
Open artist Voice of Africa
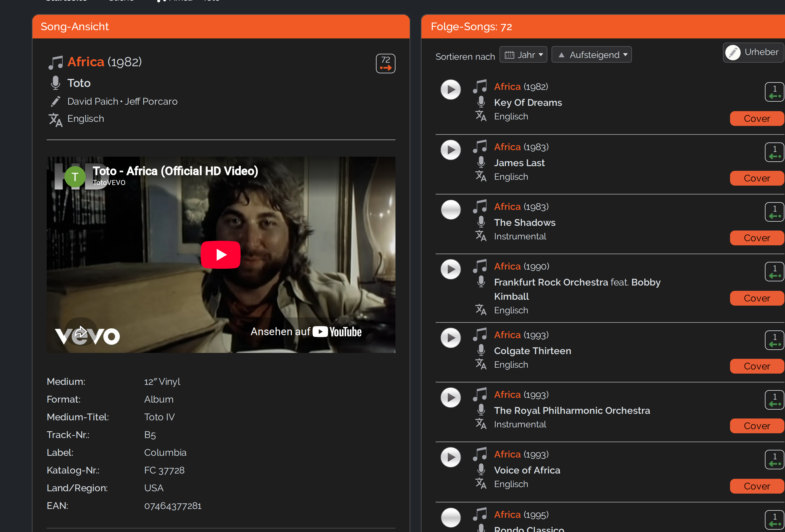(527, 470)
